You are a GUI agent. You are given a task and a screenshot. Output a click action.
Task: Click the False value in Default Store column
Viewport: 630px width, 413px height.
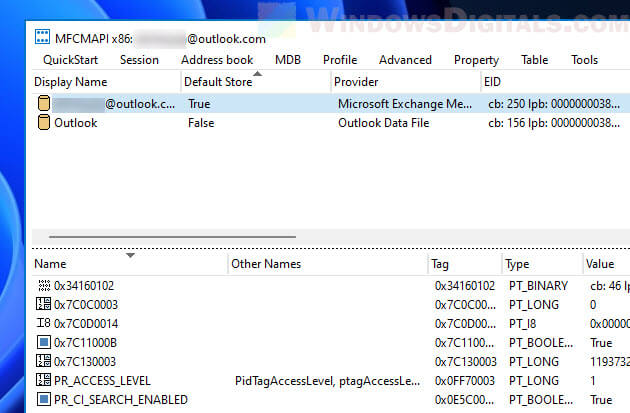tap(201, 123)
